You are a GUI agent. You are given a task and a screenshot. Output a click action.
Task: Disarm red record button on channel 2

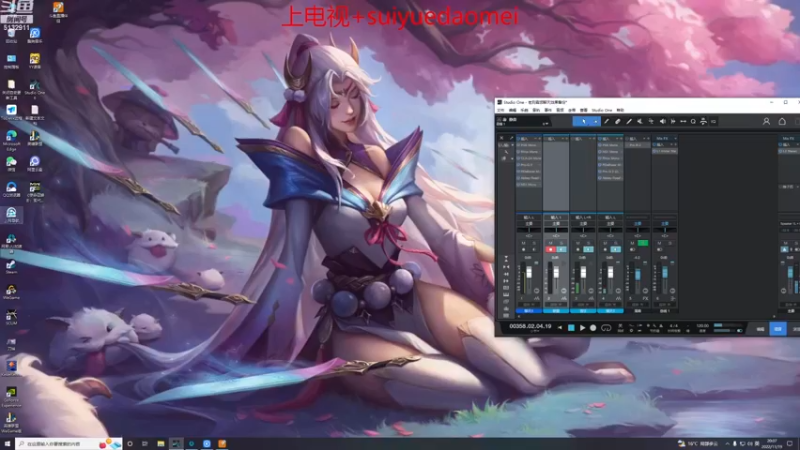[551, 249]
